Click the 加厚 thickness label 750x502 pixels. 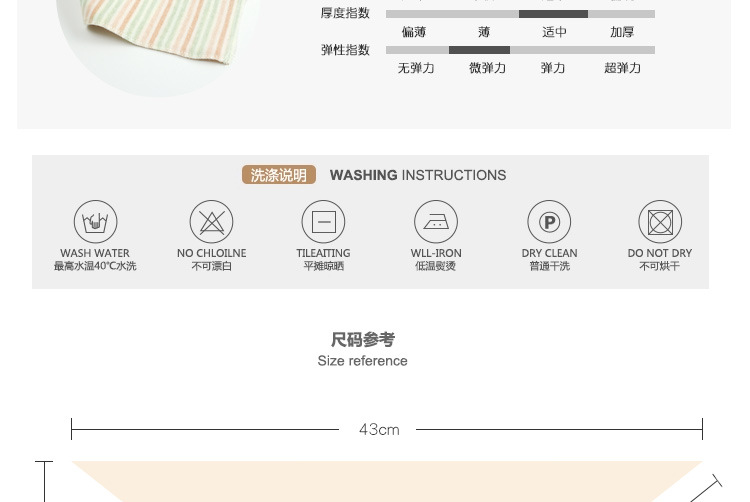pos(622,32)
